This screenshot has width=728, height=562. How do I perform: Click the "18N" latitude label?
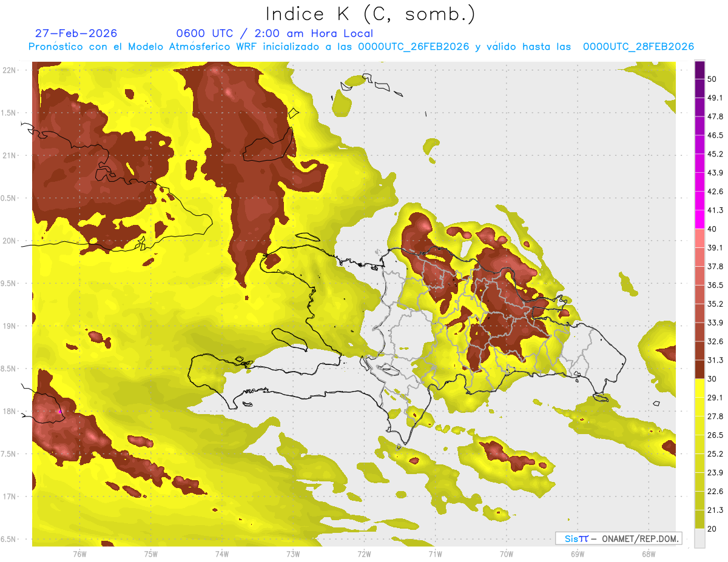pos(10,411)
